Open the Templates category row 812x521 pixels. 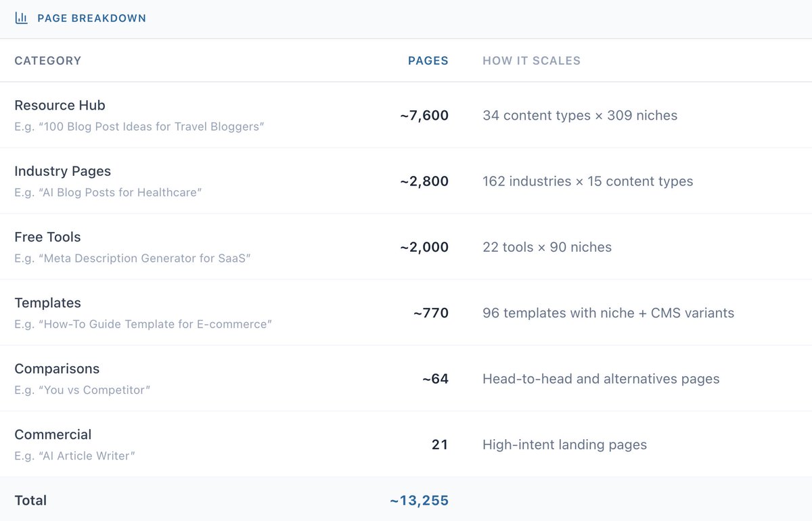pos(47,302)
